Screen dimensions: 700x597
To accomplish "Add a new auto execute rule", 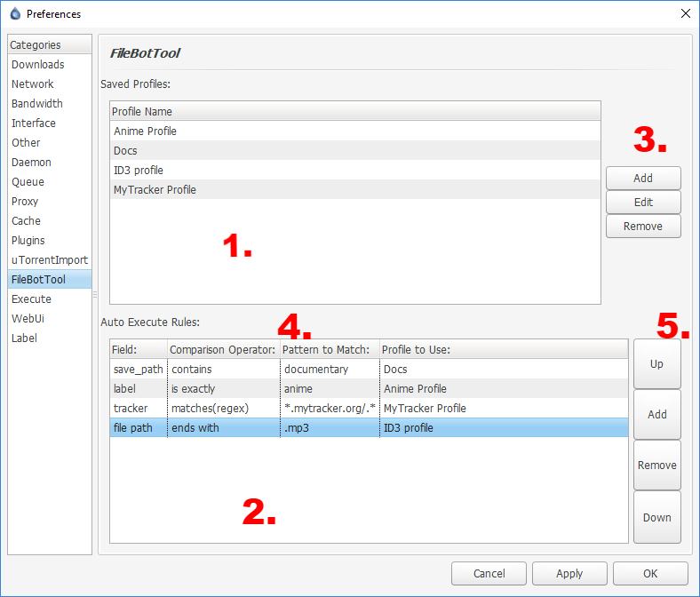I will [657, 414].
